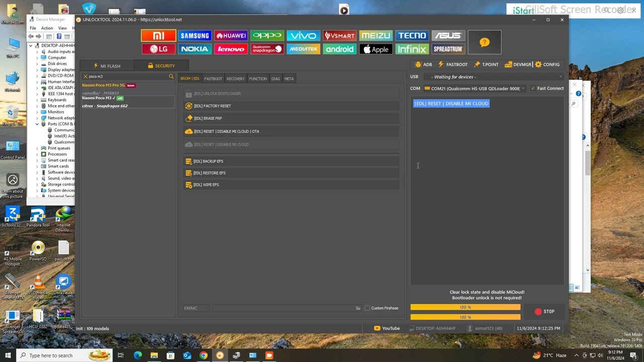Open the DIAG tab
644x362 pixels.
[275, 78]
